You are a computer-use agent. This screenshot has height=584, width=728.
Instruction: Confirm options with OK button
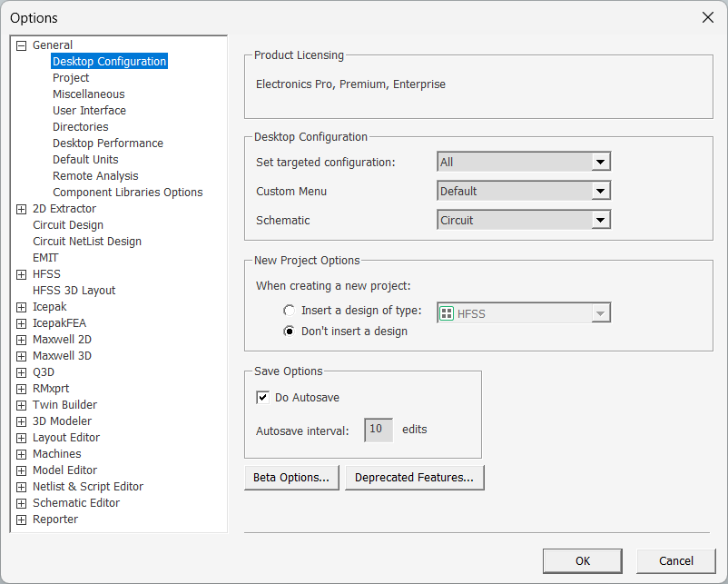[583, 561]
